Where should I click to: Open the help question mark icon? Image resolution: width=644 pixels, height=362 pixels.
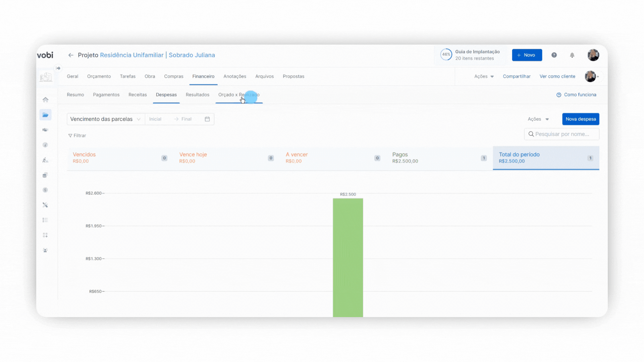coord(554,55)
